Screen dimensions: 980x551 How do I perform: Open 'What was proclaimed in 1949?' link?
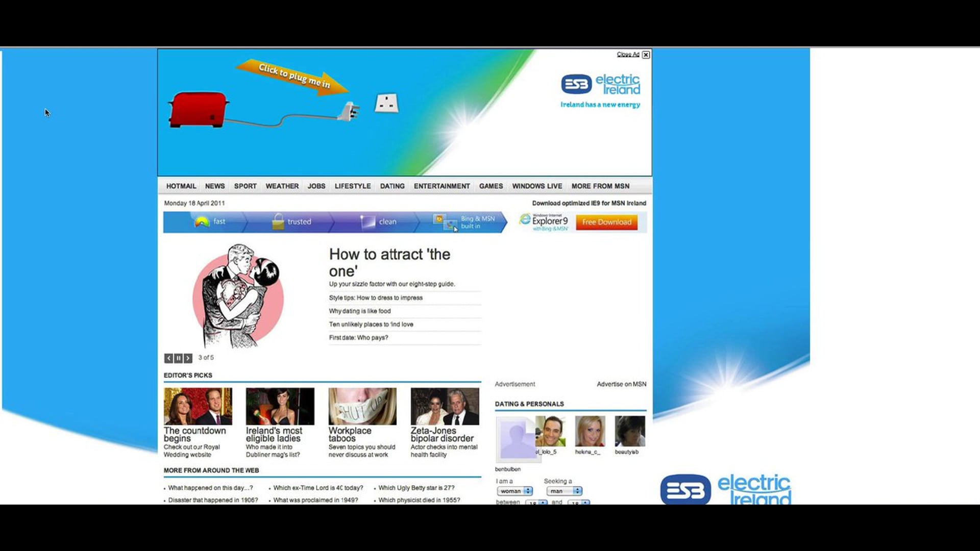(315, 500)
